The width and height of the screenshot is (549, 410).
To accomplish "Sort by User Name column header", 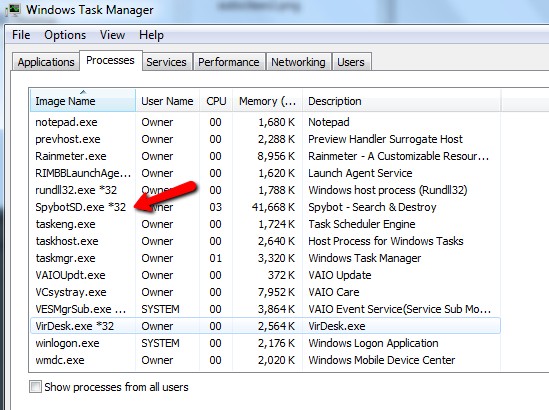I will pos(167,101).
